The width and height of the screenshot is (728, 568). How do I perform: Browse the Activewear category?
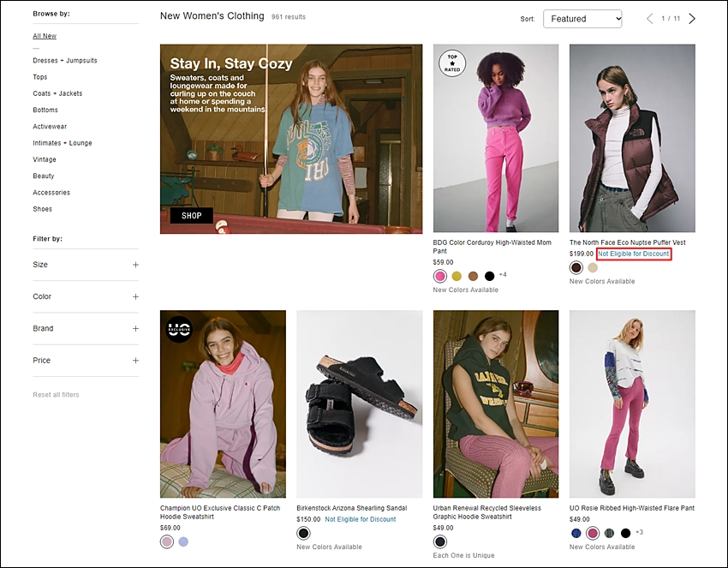[50, 126]
